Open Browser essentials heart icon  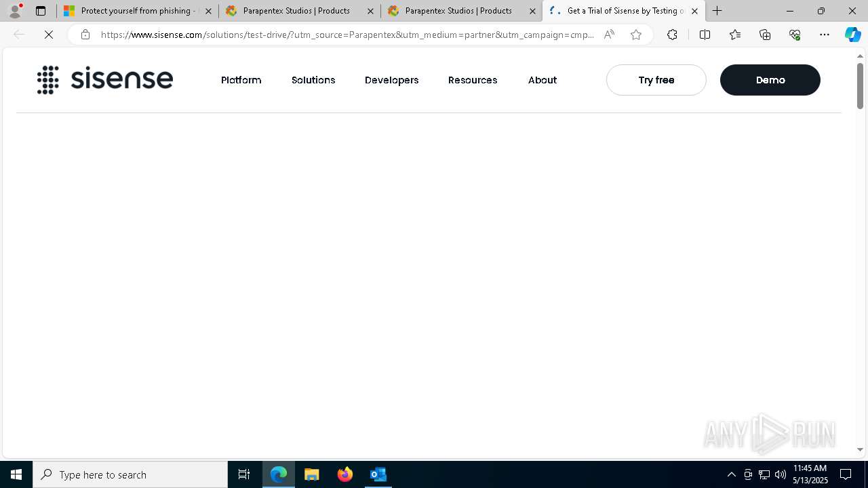(x=795, y=35)
